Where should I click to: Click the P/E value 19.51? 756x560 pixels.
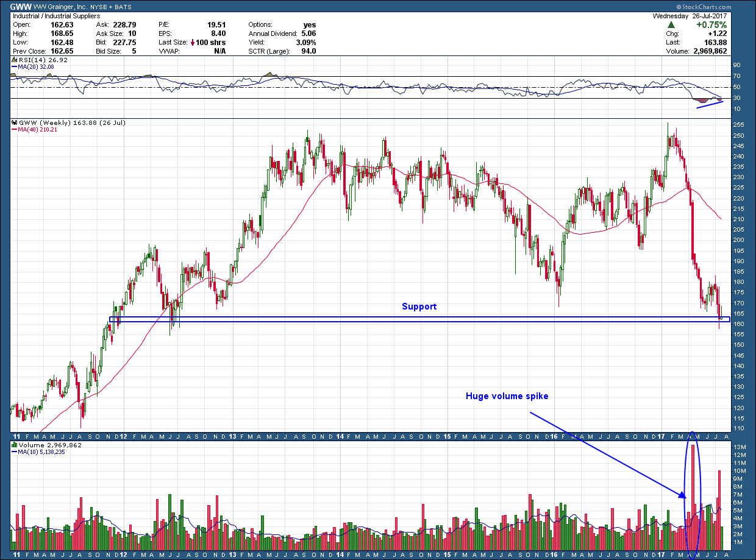(216, 25)
